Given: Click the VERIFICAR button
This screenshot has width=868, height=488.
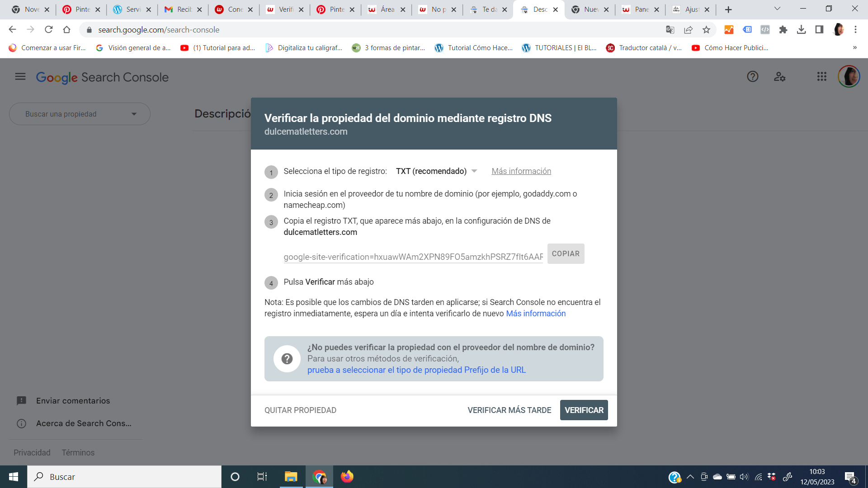Looking at the screenshot, I should point(584,410).
